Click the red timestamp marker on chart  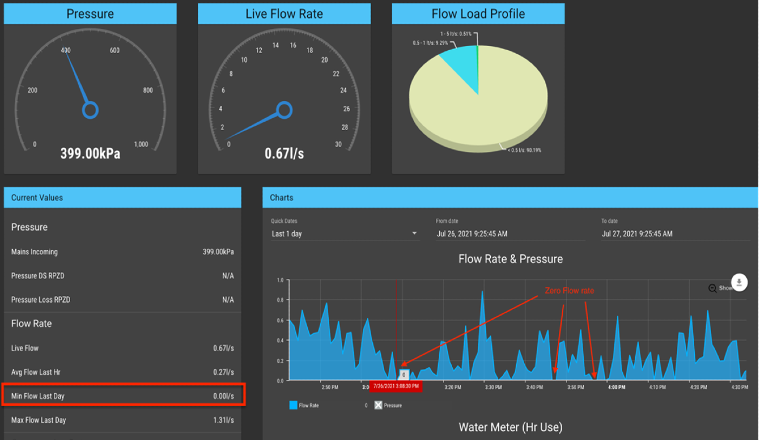click(396, 385)
